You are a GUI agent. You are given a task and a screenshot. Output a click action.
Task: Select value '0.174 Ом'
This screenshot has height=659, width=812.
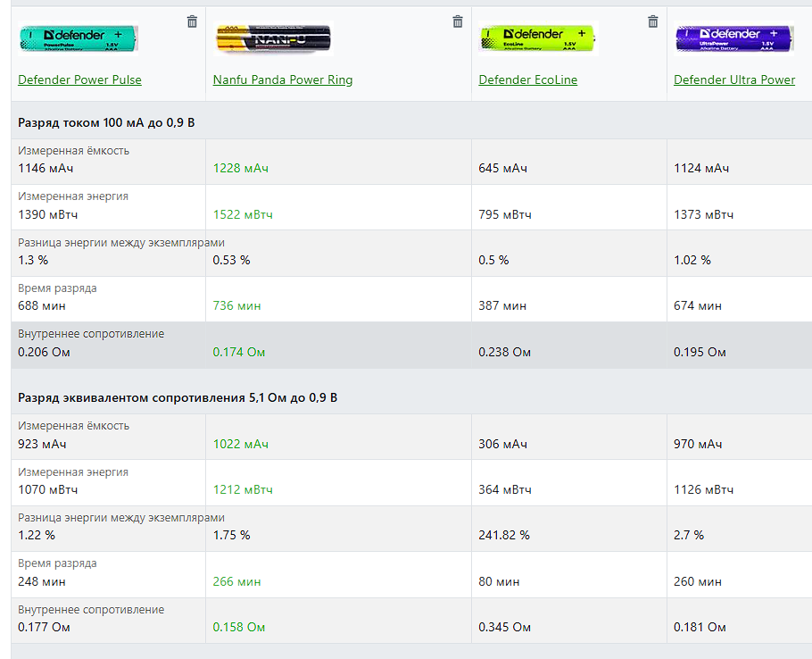[x=239, y=353]
